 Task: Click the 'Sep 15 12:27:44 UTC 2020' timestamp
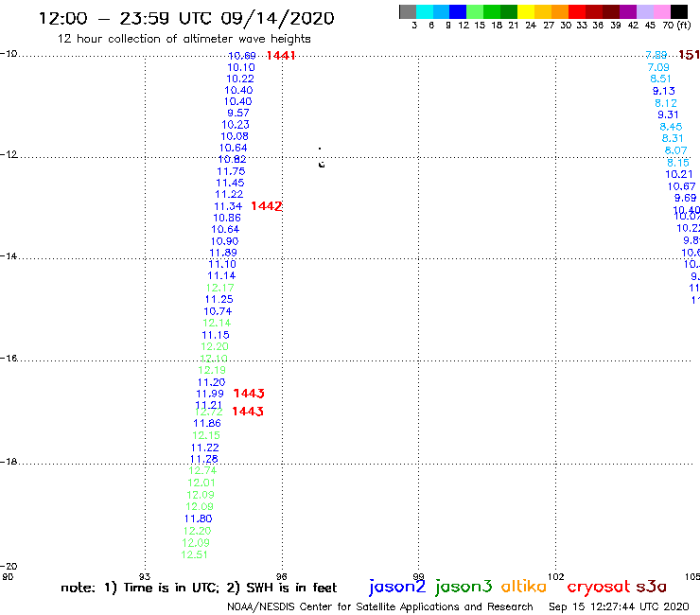pyautogui.click(x=619, y=606)
